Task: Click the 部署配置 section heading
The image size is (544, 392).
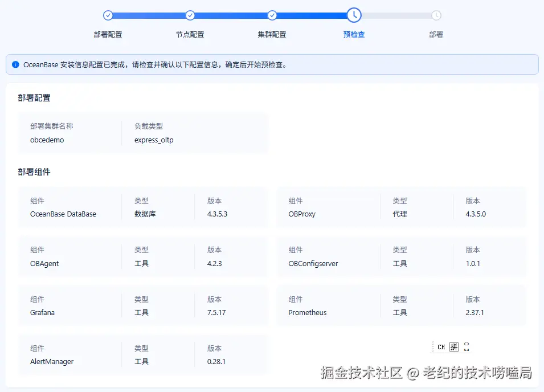Action: (34, 98)
